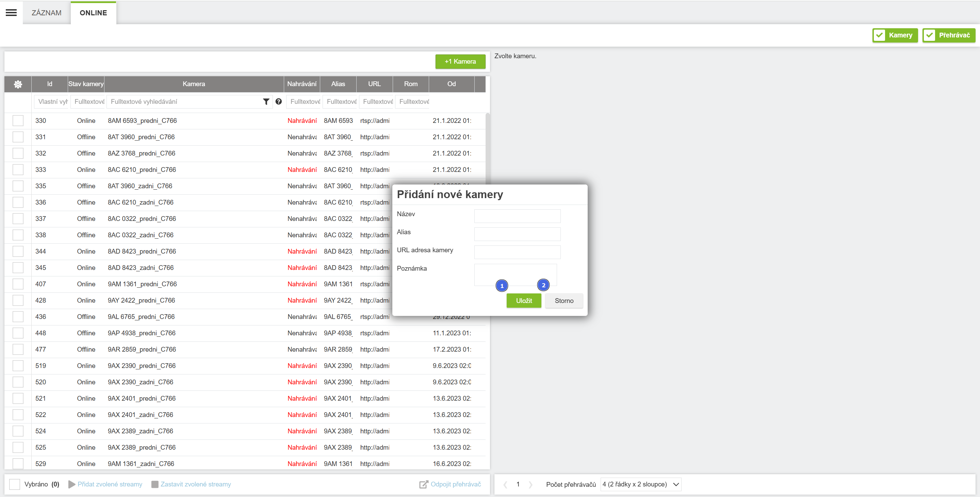Go to next player page arrow
Screen dimensions: 980x497
(530, 484)
